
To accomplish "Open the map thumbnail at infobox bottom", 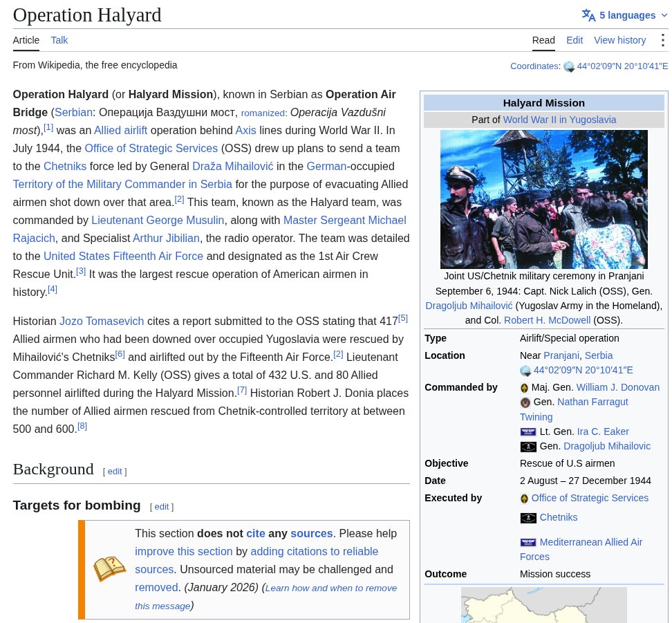I will [544, 605].
